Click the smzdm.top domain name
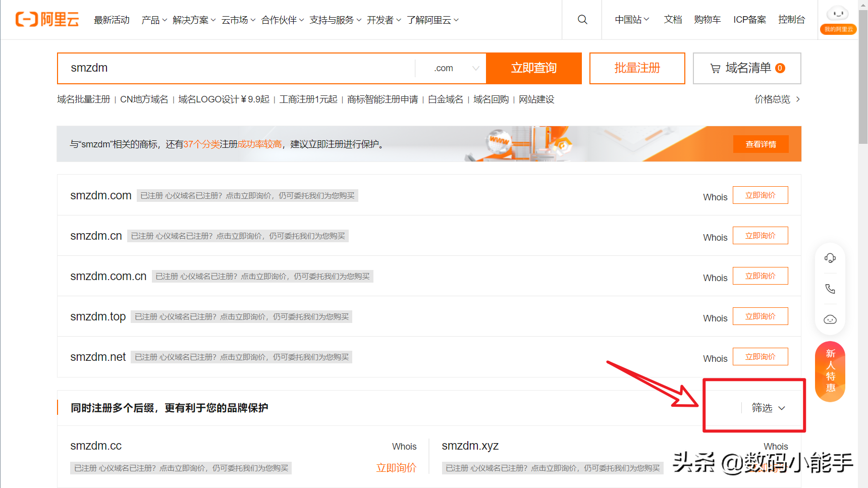Image resolution: width=868 pixels, height=488 pixels. pyautogui.click(x=98, y=316)
